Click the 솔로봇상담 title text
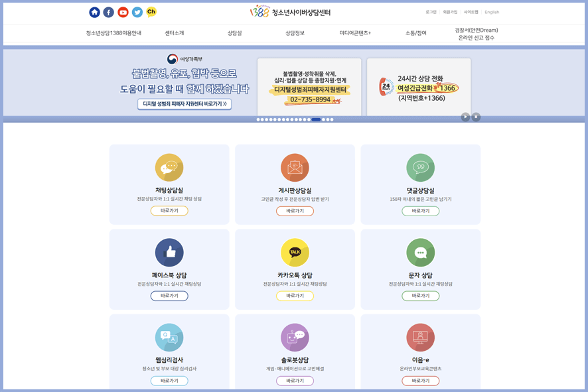Viewport: 588px width, 392px height. tap(295, 359)
